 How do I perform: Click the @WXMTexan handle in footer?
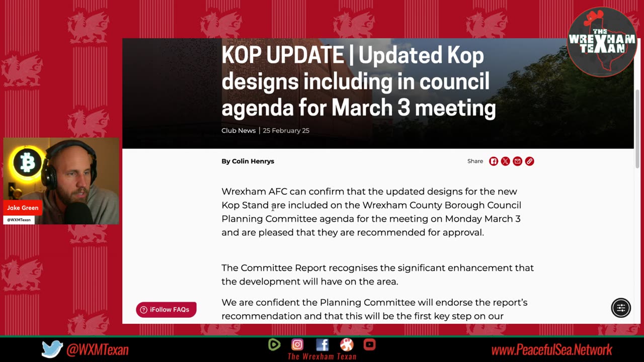(x=97, y=350)
